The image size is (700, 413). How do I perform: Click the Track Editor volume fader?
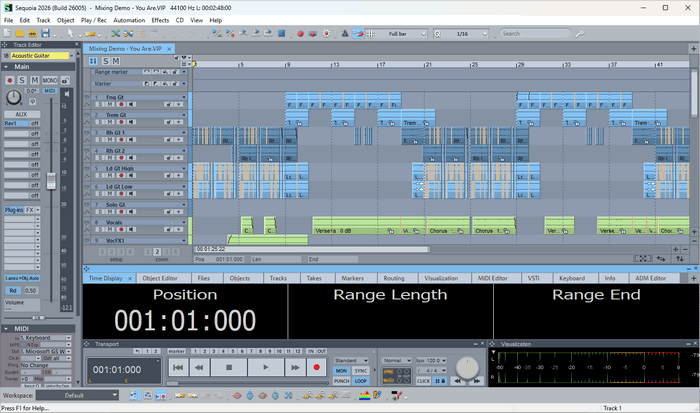pyautogui.click(x=51, y=181)
